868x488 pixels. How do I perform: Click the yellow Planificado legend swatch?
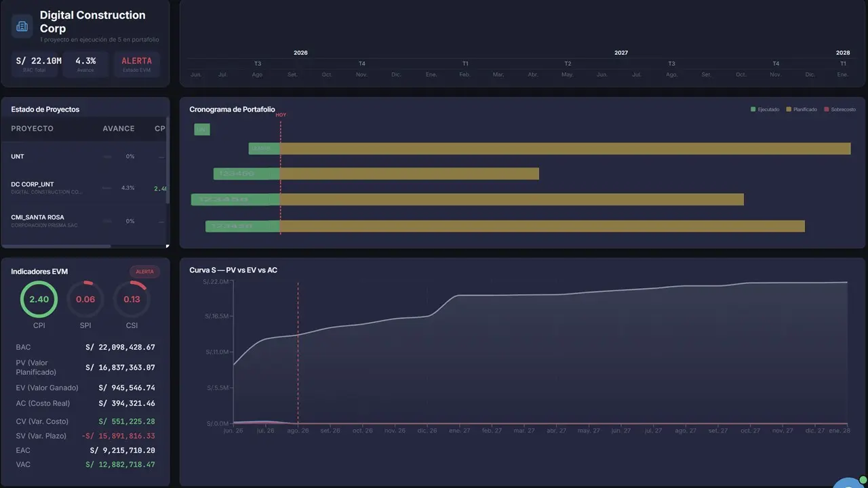coord(789,109)
